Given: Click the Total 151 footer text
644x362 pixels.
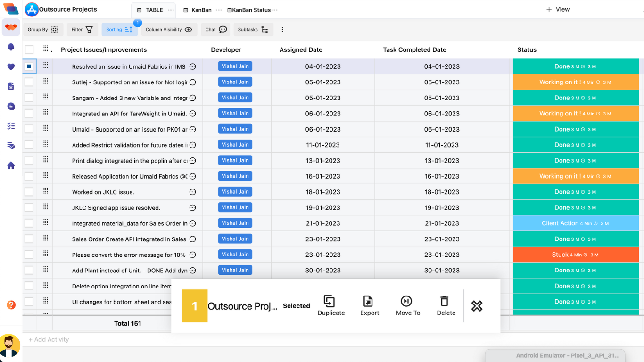Looking at the screenshot, I should coord(128,323).
